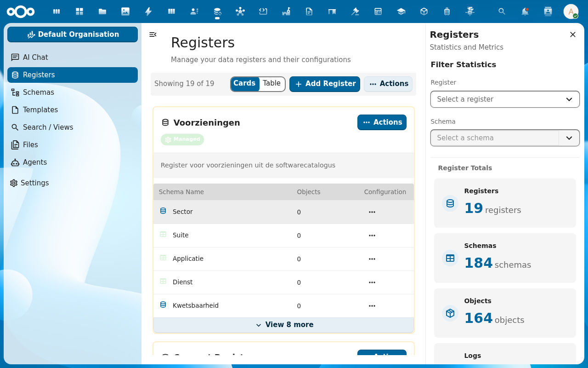Open the castle with flag app icon
Screen dimensions: 588x368
click(286, 11)
